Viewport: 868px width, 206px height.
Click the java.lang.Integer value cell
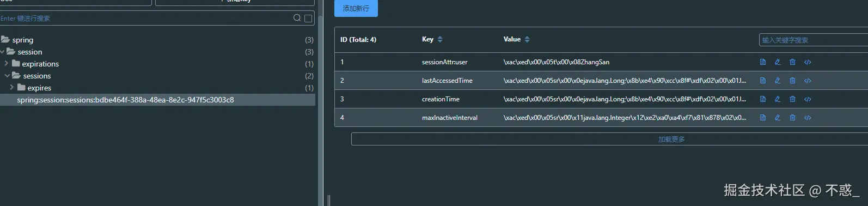625,118
